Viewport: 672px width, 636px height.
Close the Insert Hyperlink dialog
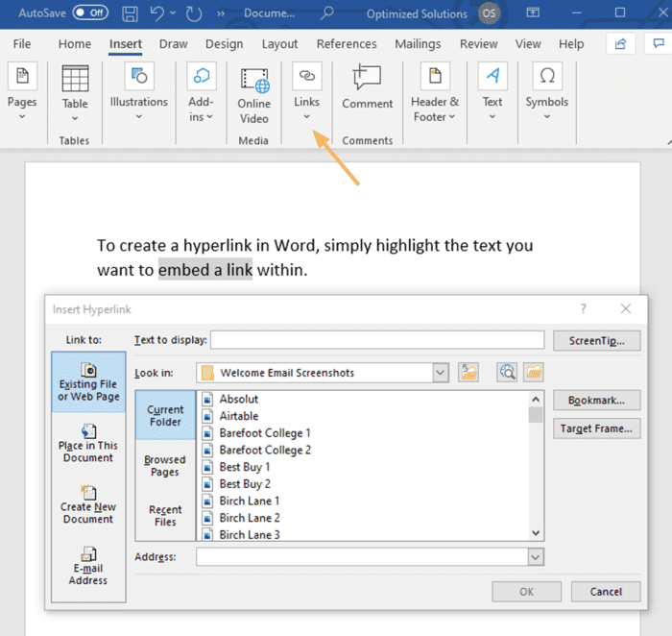[626, 308]
